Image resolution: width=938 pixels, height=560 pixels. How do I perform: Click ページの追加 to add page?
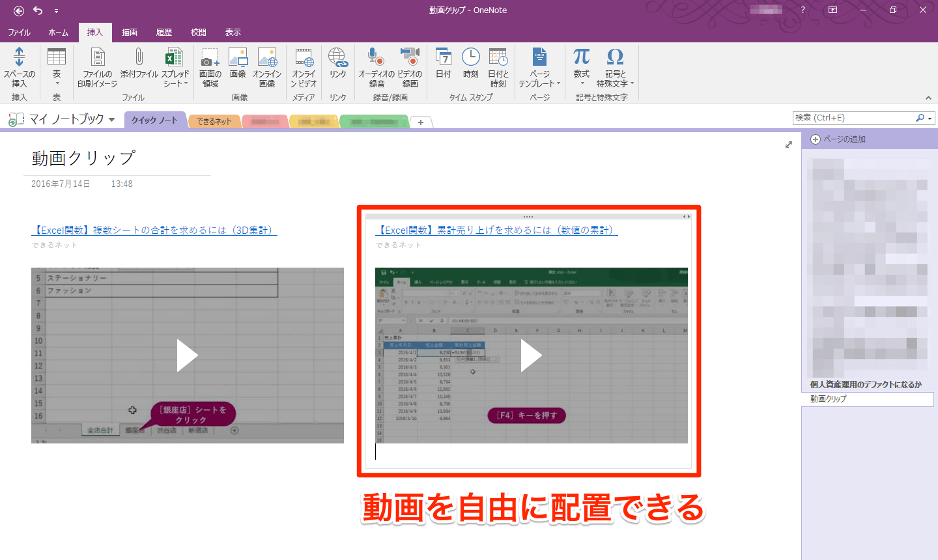coord(838,139)
